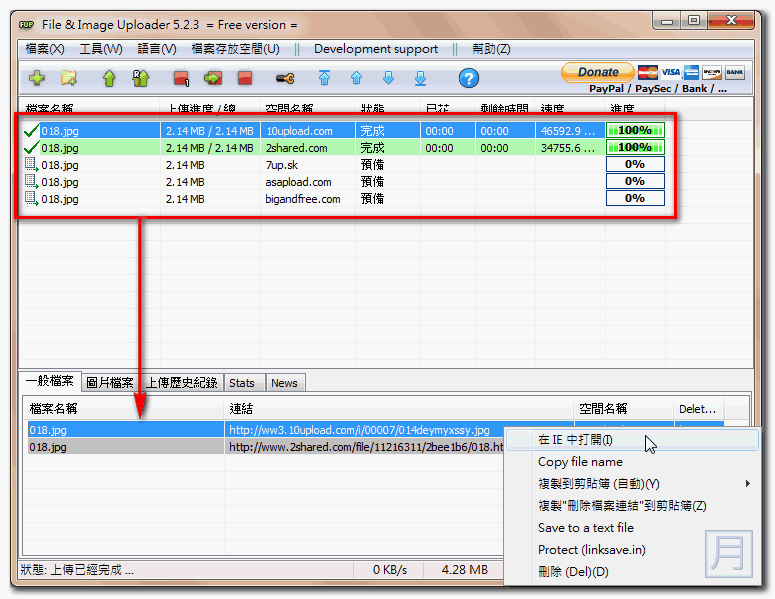Choose Save to a text file
775x599 pixels.
coord(586,528)
